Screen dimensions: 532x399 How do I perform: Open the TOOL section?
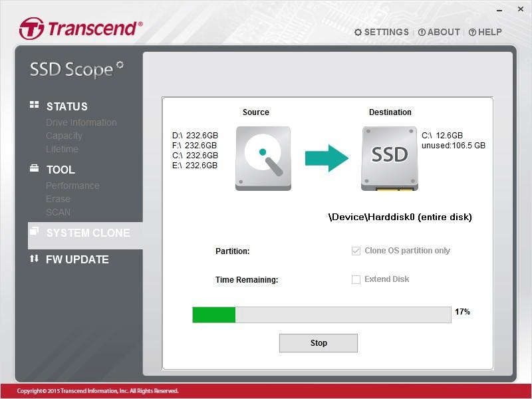pos(61,170)
